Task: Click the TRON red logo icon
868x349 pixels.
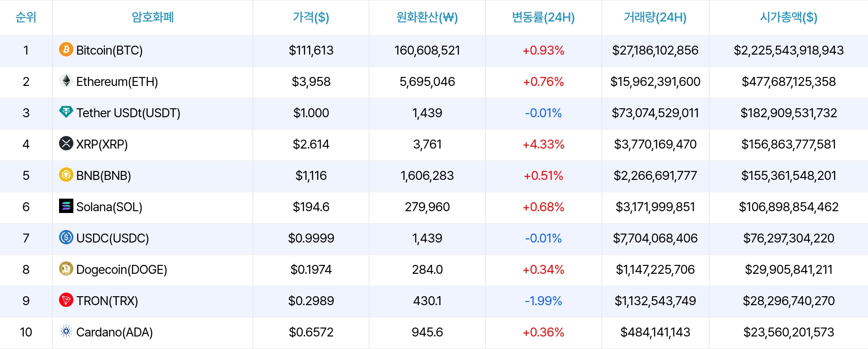Action: click(x=66, y=300)
